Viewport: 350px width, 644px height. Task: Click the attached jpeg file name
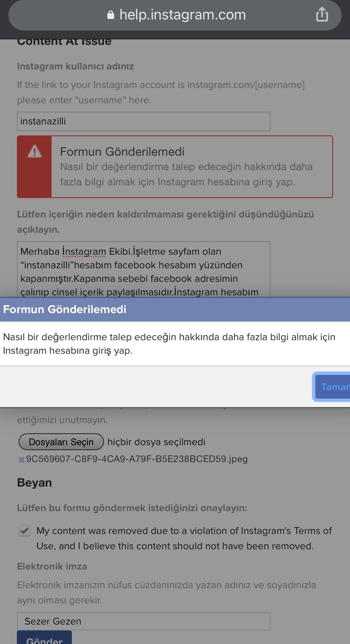(x=137, y=459)
